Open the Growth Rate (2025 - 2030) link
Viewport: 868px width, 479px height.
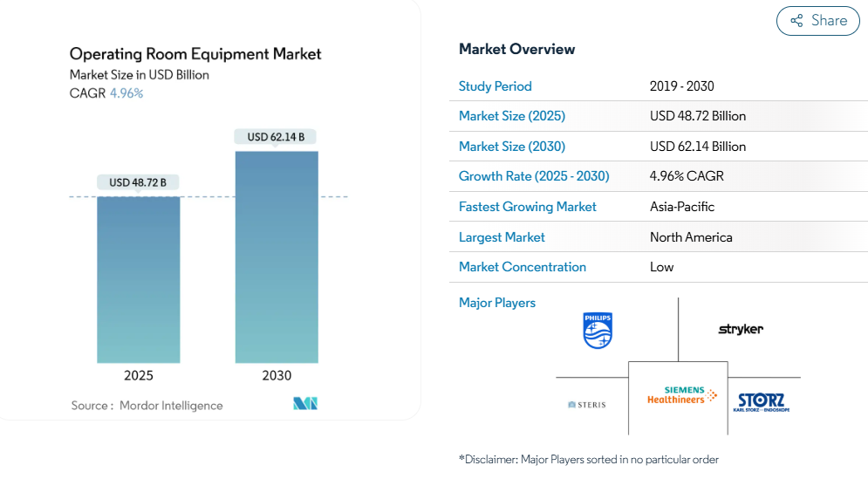pyautogui.click(x=534, y=176)
